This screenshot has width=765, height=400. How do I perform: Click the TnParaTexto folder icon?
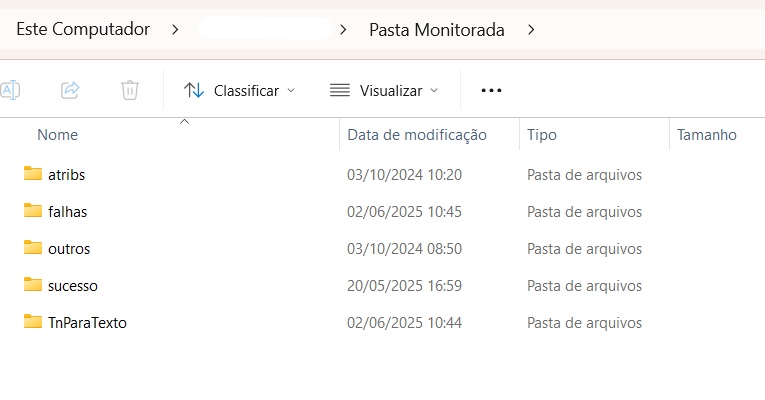(33, 321)
